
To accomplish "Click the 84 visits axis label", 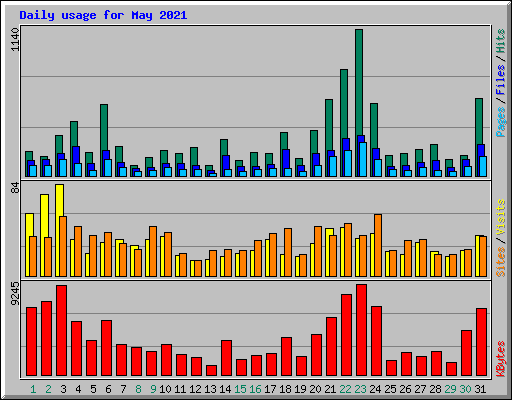I will tap(16, 187).
